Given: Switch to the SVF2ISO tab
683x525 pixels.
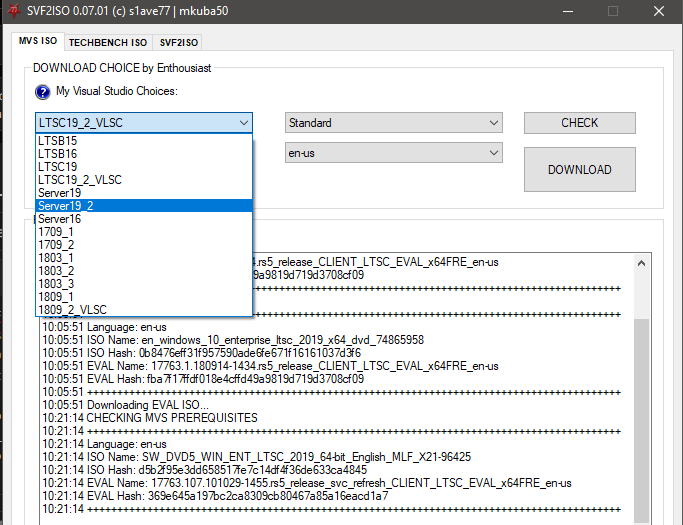Looking at the screenshot, I should click(x=179, y=43).
